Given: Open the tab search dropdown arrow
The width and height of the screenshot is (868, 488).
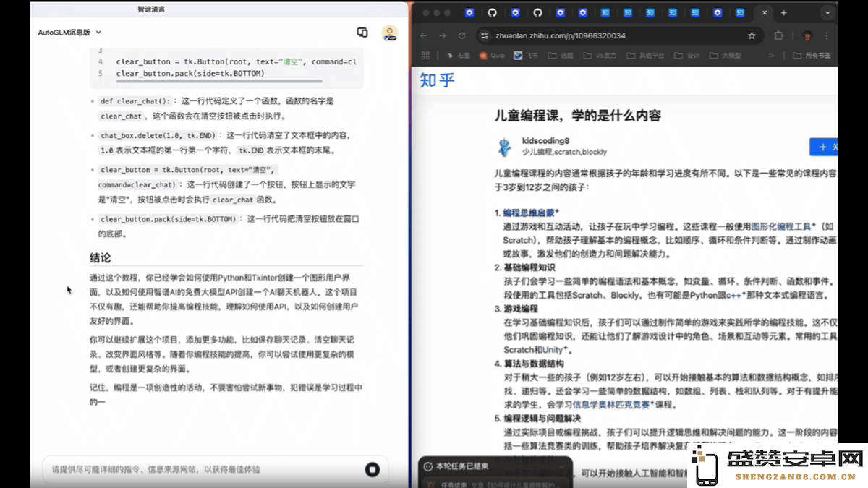Looking at the screenshot, I should click(x=827, y=13).
